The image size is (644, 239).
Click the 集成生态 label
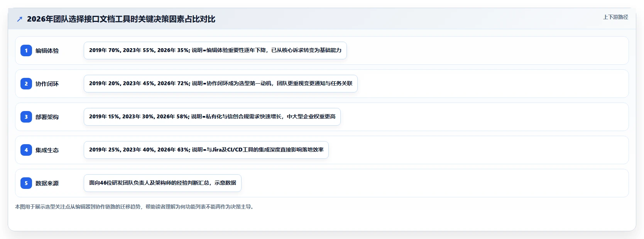click(47, 150)
